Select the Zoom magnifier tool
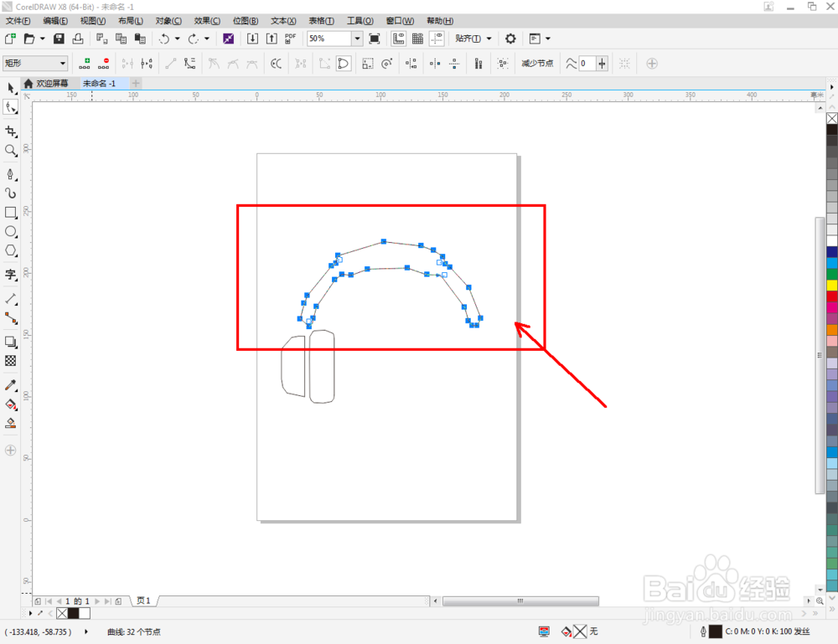Image resolution: width=838 pixels, height=644 pixels. [11, 151]
